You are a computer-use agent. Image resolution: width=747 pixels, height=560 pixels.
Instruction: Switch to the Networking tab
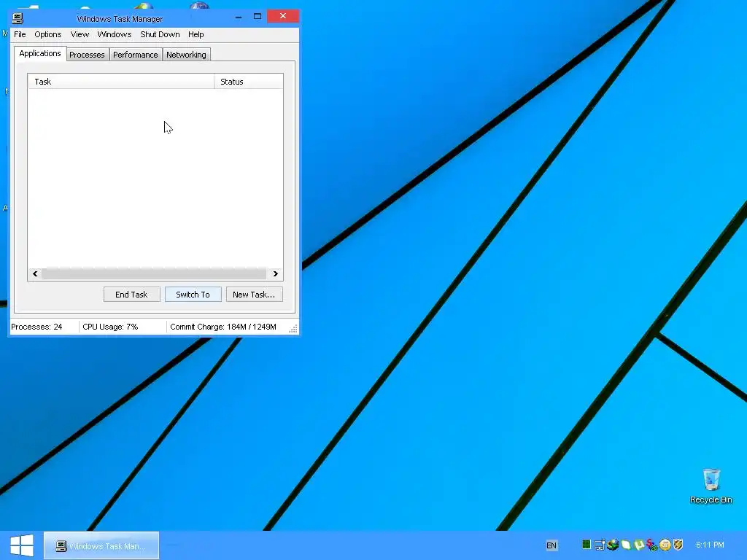pos(186,55)
